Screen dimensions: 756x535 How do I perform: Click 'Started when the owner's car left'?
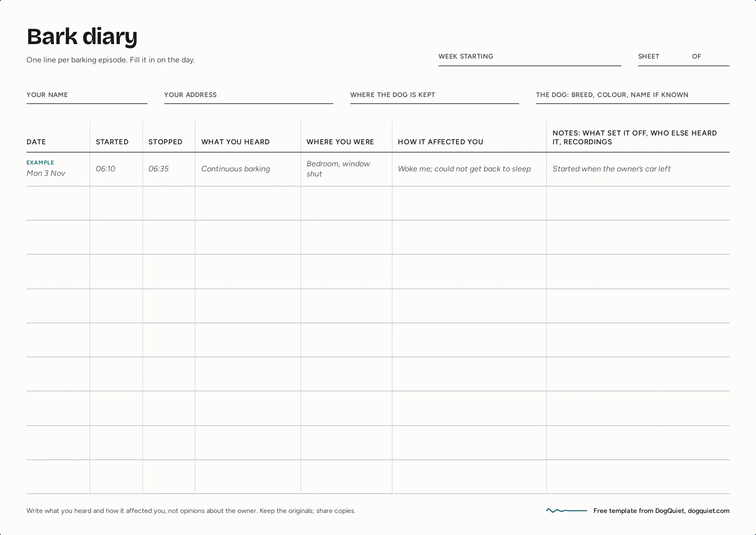(611, 169)
